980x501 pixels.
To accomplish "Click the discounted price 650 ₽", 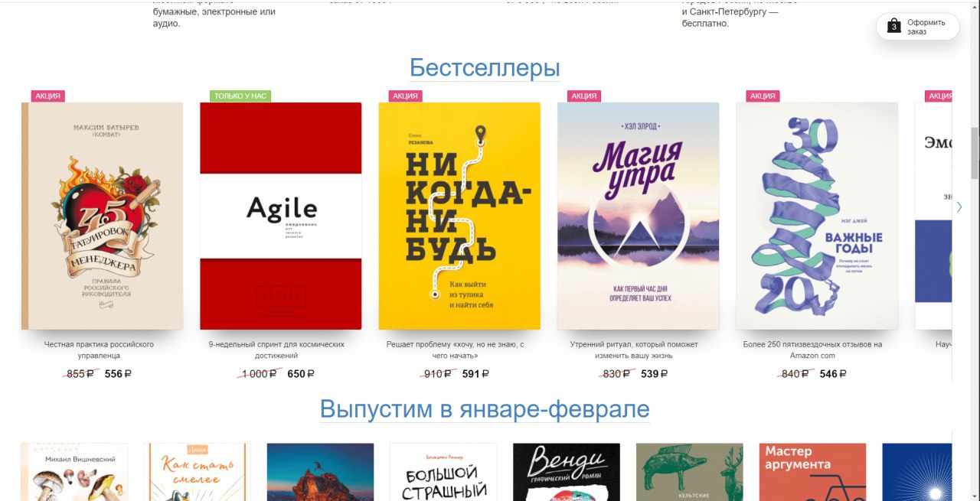I will pyautogui.click(x=301, y=374).
